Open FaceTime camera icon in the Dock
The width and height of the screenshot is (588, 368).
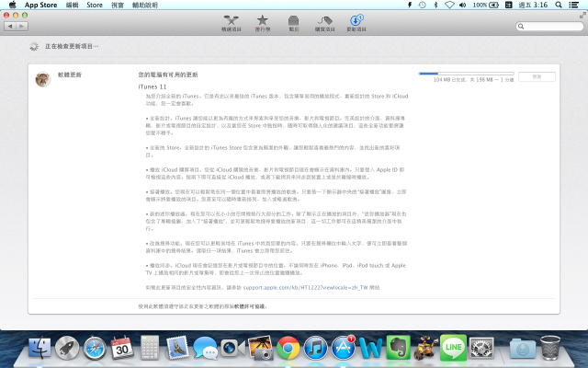click(x=232, y=348)
